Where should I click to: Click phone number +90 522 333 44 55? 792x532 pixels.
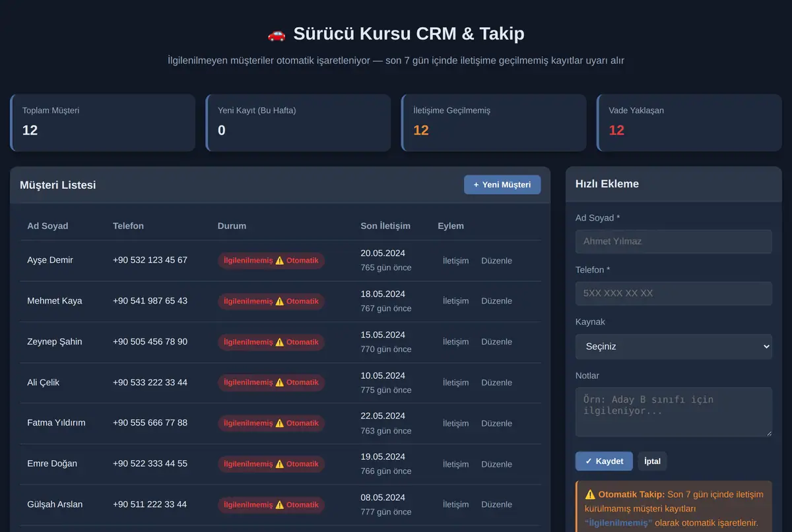tap(150, 463)
